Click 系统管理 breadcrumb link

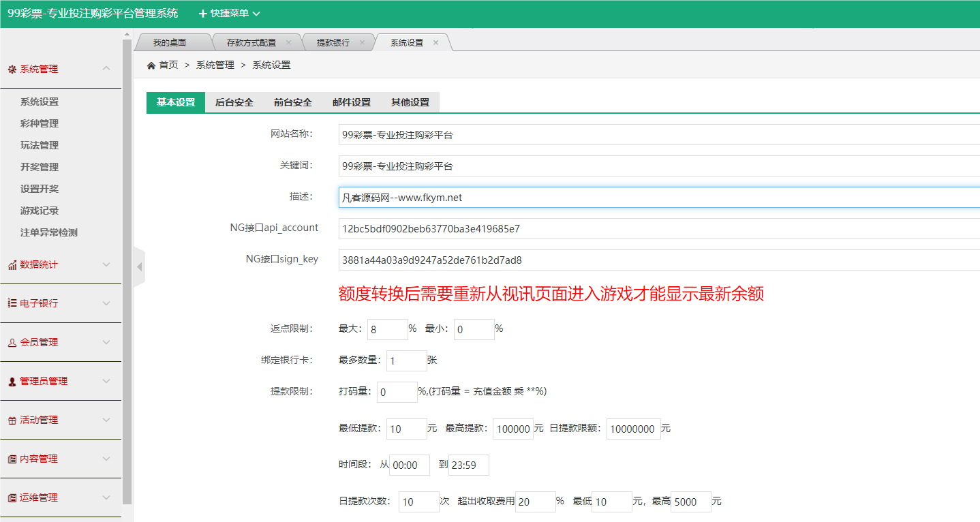pos(215,65)
